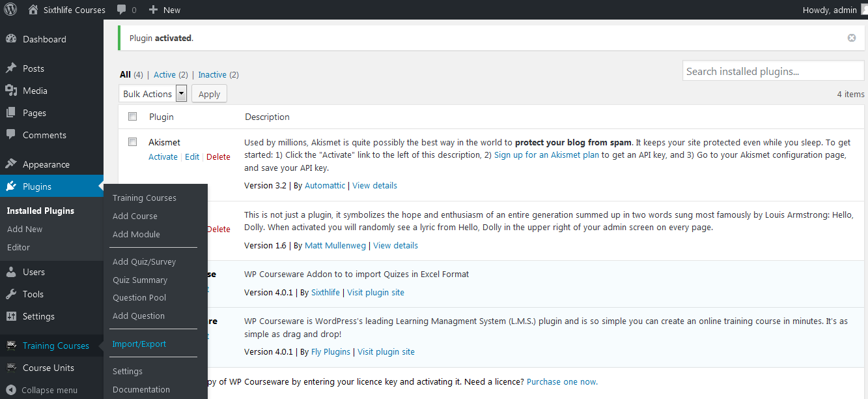868x399 pixels.
Task: Open the New content menu in admin bar
Action: (165, 10)
